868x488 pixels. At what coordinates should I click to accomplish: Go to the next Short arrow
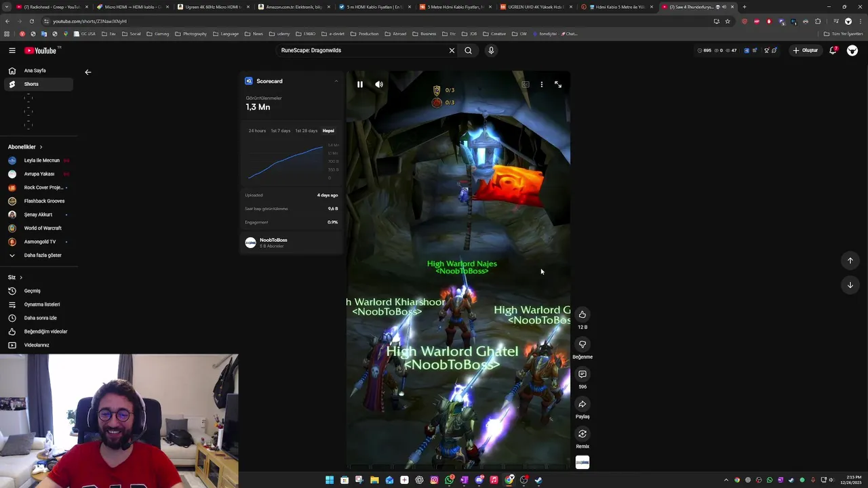coord(850,285)
